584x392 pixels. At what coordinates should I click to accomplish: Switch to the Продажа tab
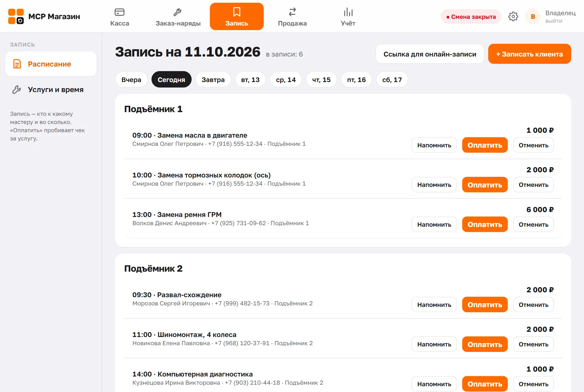[292, 16]
